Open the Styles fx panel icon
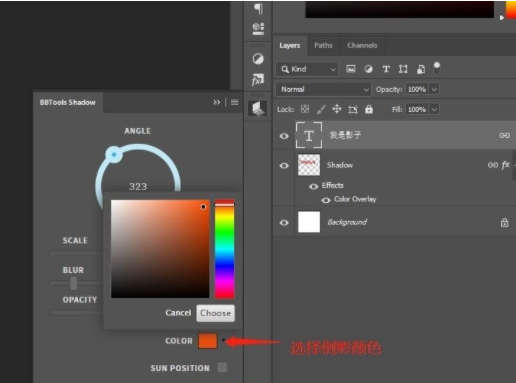Viewport: 516px width, 383px height. pyautogui.click(x=258, y=80)
